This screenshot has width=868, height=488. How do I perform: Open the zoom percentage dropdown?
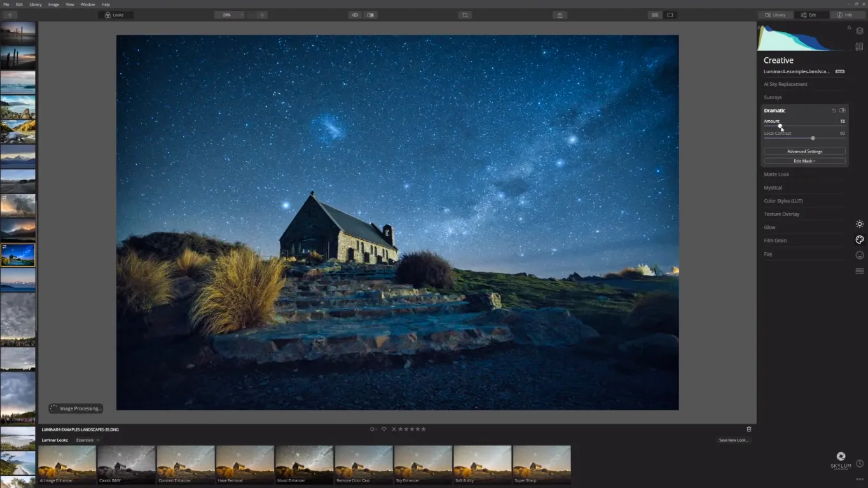(229, 15)
